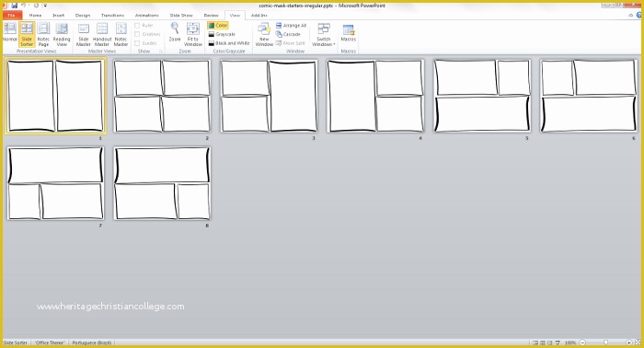
Task: Select slide 3 thumbnail
Action: pyautogui.click(x=269, y=96)
